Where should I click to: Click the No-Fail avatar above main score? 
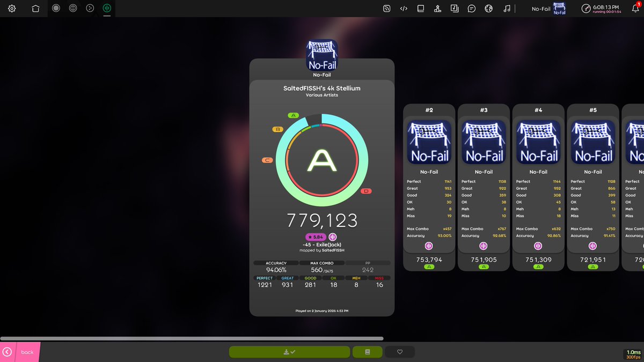click(322, 55)
